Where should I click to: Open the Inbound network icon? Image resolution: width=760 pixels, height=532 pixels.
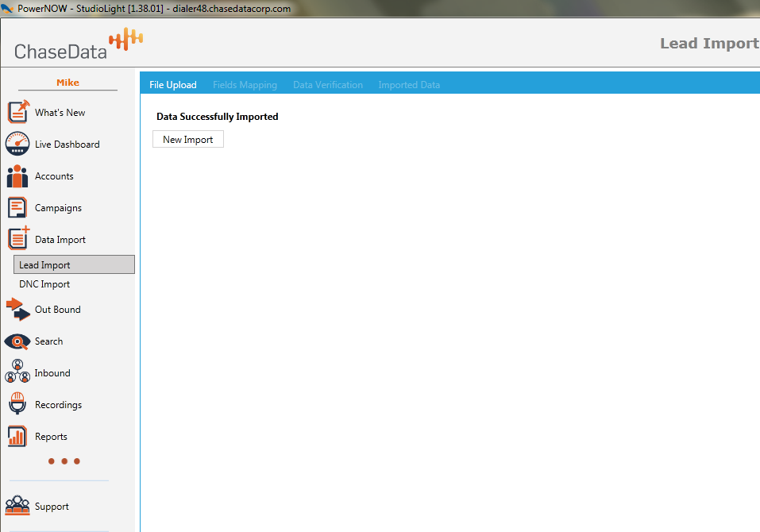[x=17, y=372]
